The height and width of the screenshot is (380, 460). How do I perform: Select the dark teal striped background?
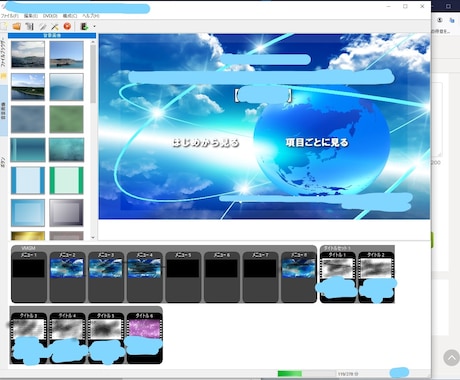tap(28, 150)
